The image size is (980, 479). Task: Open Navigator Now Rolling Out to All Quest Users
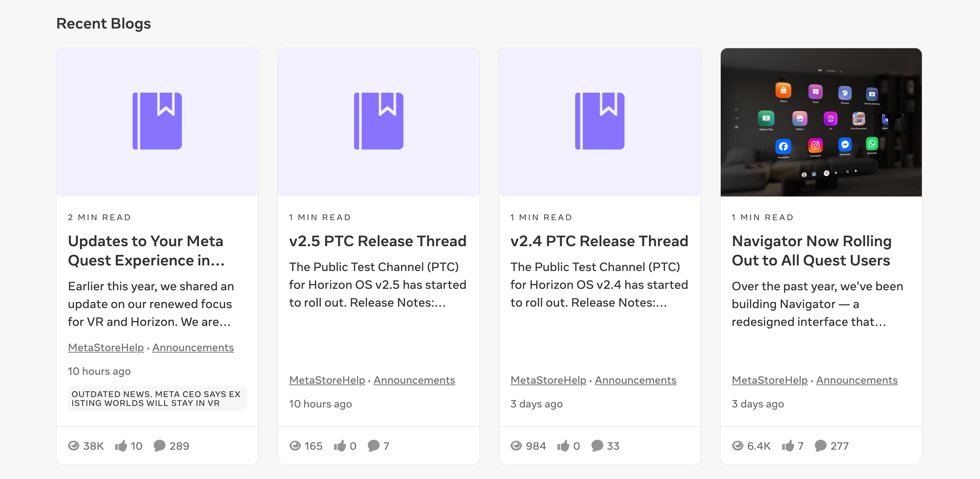click(812, 251)
